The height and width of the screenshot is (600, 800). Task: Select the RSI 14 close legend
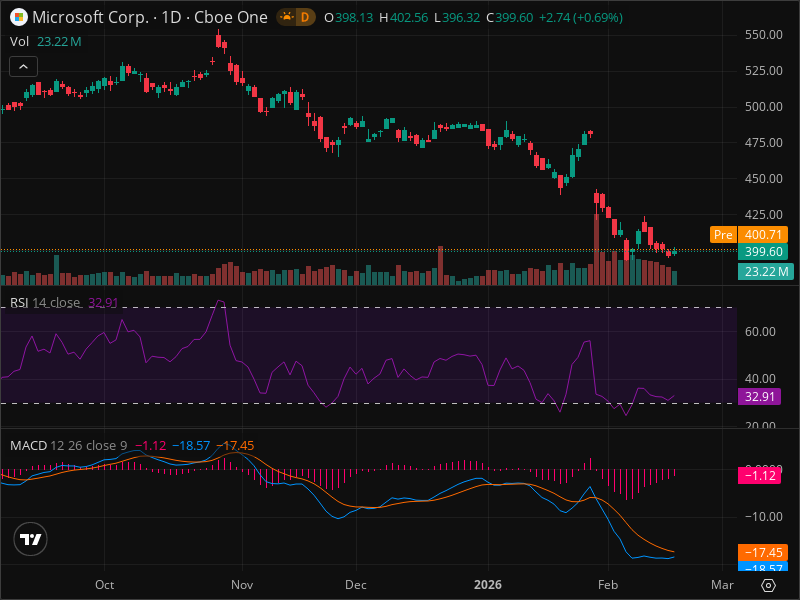click(45, 303)
